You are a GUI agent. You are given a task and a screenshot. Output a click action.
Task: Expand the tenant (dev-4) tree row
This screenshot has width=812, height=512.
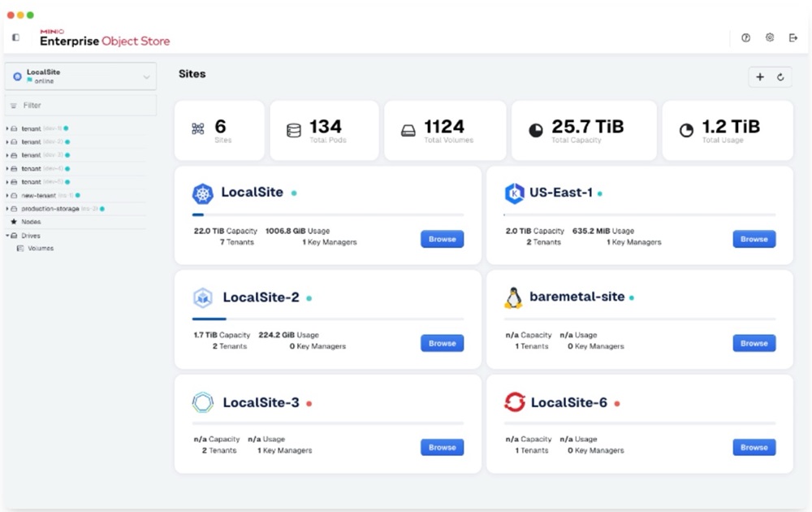pos(7,168)
